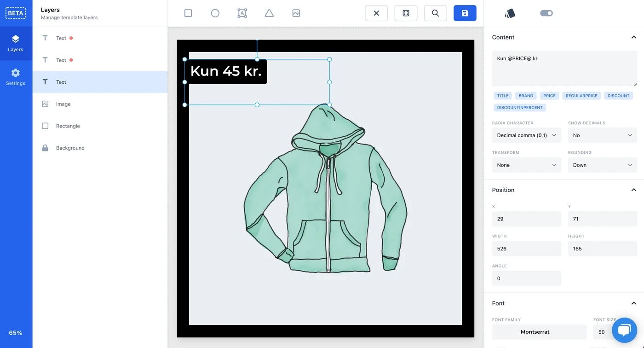Screen dimensions: 644x348
Task: Click the 65% zoom level indicator
Action: point(16,333)
